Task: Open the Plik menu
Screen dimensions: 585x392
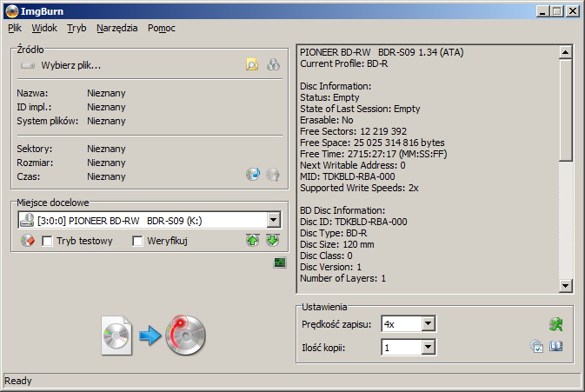Action: (15, 28)
